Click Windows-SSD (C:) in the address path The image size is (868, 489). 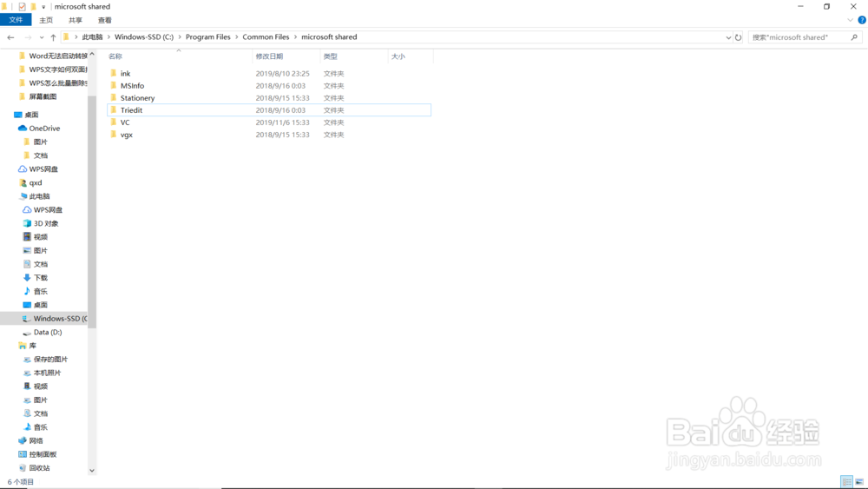pos(144,37)
